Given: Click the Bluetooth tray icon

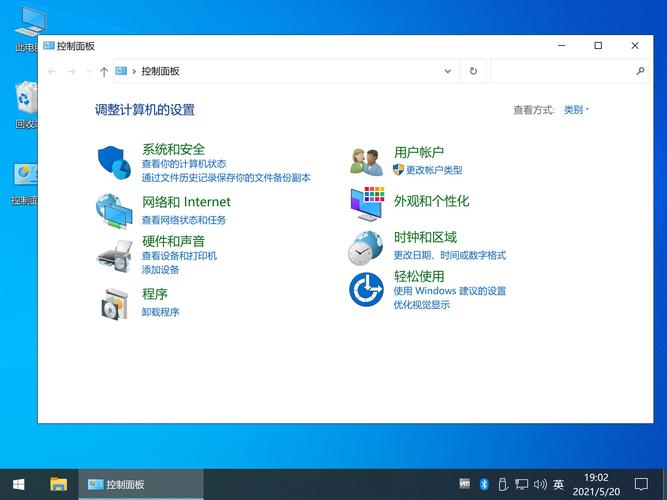Looking at the screenshot, I should [484, 484].
